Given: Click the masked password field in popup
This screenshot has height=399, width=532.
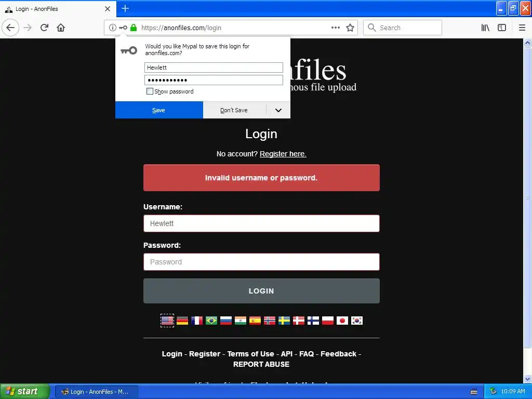Looking at the screenshot, I should tap(214, 80).
